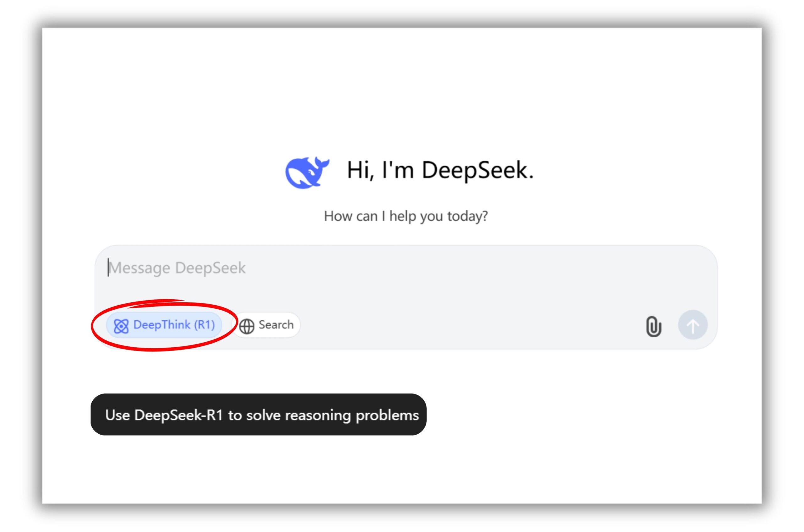Click the 'Use DeepSeek-R1 to solve reasoning problems' tooltip
Viewport: 804px width, 532px height.
[x=258, y=414]
